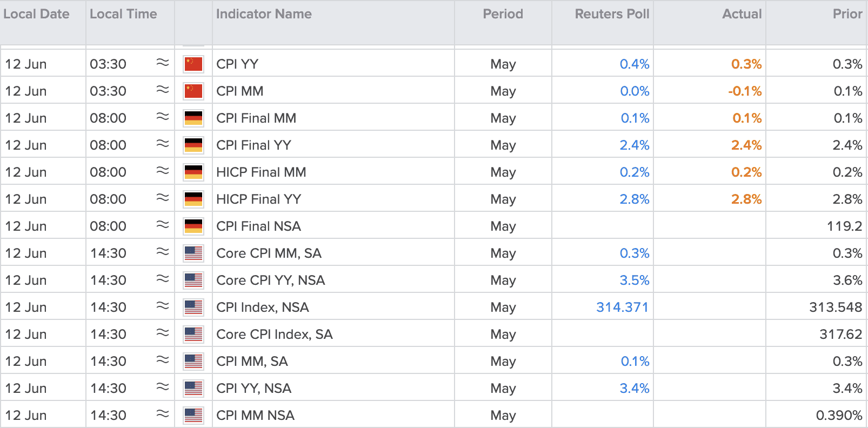The width and height of the screenshot is (868, 428).
Task: Click the approximate-time symbol beside 08:00 for CPI Final NSA
Action: pos(163,225)
